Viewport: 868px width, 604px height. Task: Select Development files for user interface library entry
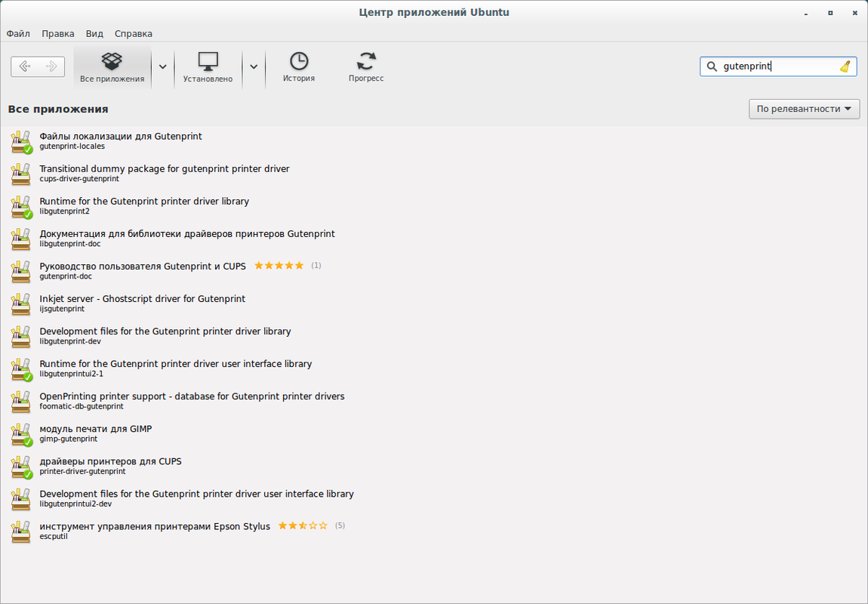[434, 499]
